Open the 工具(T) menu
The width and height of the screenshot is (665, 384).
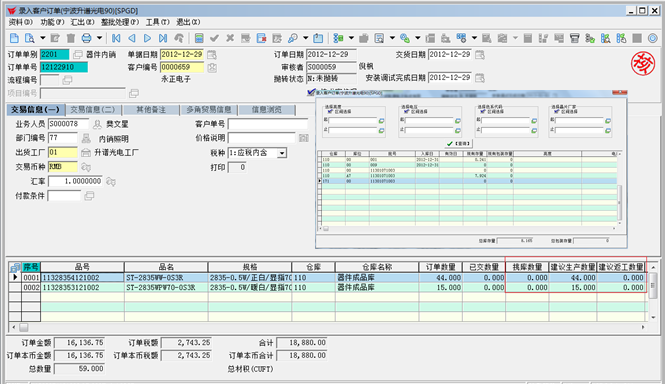click(158, 22)
